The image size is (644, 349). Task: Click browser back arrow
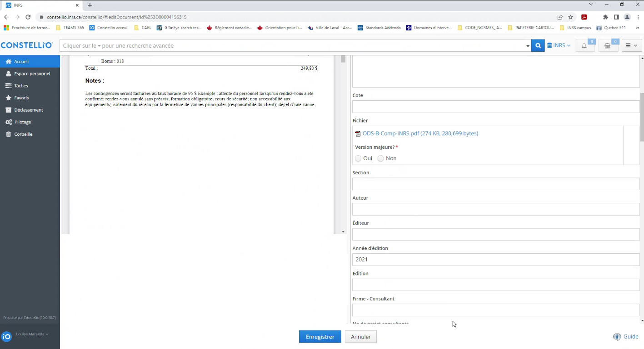[6, 17]
